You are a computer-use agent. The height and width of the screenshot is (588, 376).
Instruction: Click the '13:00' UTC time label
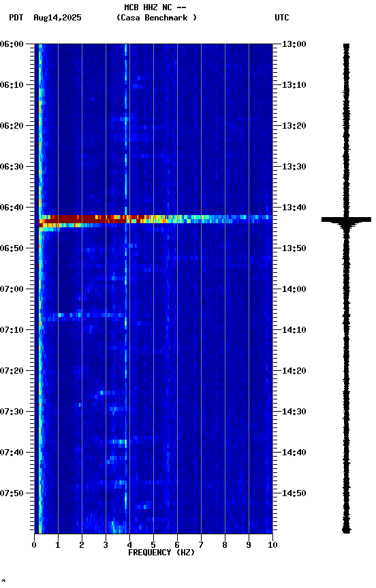pos(294,44)
